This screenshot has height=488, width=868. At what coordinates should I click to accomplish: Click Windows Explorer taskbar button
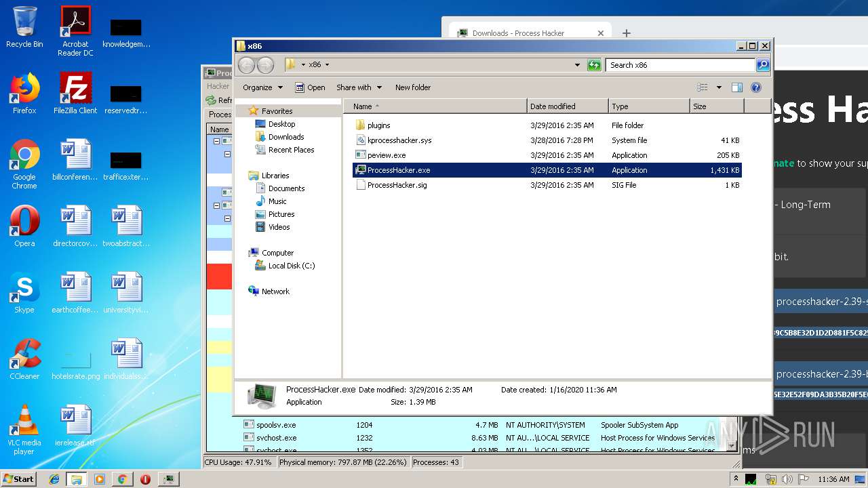(x=77, y=479)
